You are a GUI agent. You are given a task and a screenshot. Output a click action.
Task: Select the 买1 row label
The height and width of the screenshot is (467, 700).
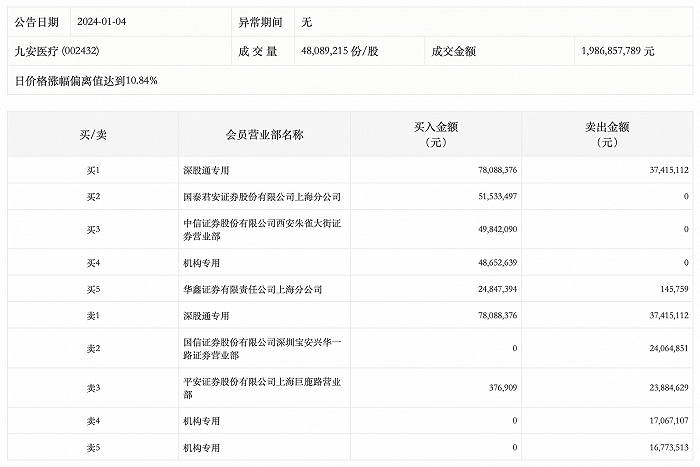point(93,170)
